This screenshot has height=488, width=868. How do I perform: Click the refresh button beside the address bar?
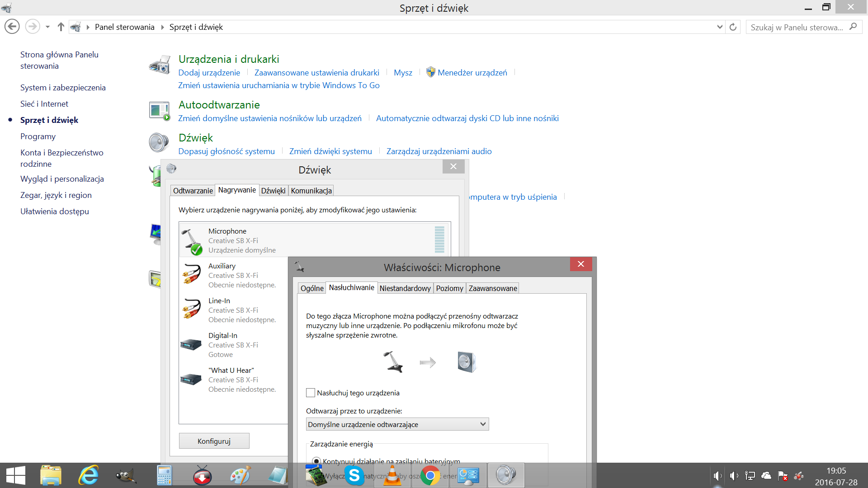pos(733,27)
